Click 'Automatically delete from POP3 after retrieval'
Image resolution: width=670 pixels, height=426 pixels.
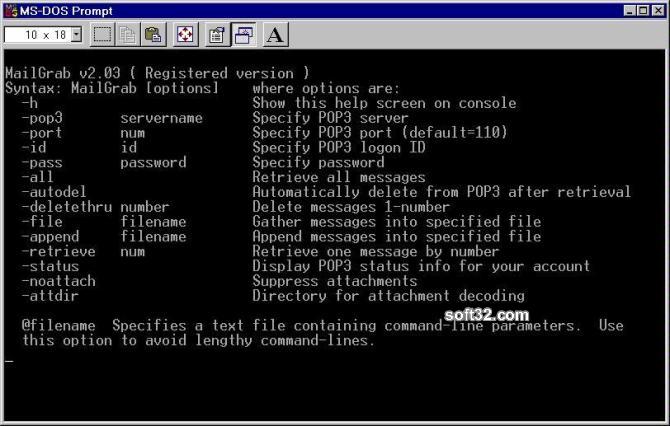(x=441, y=192)
